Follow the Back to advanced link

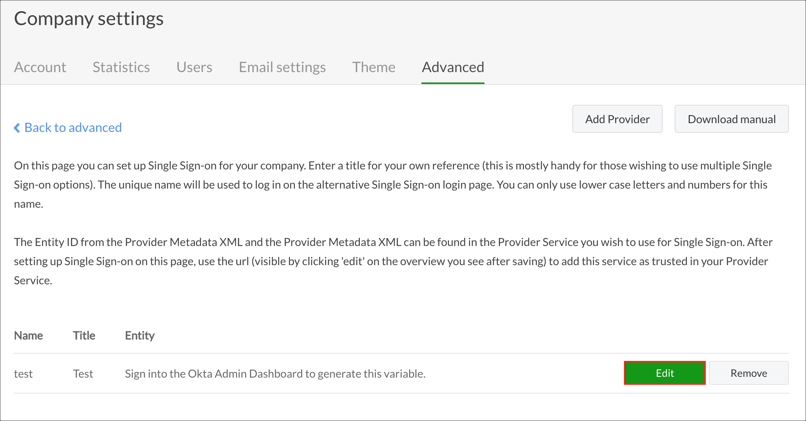[x=73, y=128]
